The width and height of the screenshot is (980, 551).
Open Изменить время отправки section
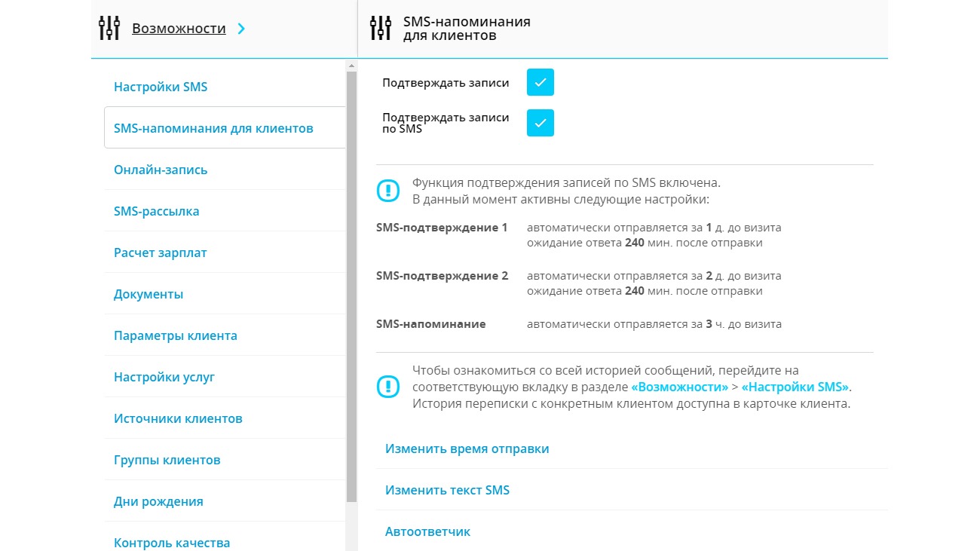(467, 448)
